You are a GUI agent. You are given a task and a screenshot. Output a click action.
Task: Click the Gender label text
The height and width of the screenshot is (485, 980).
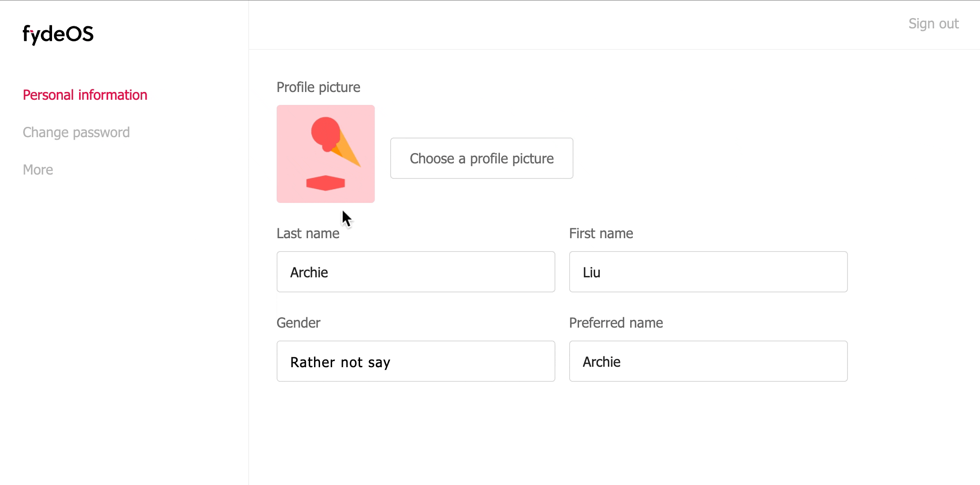coord(299,323)
